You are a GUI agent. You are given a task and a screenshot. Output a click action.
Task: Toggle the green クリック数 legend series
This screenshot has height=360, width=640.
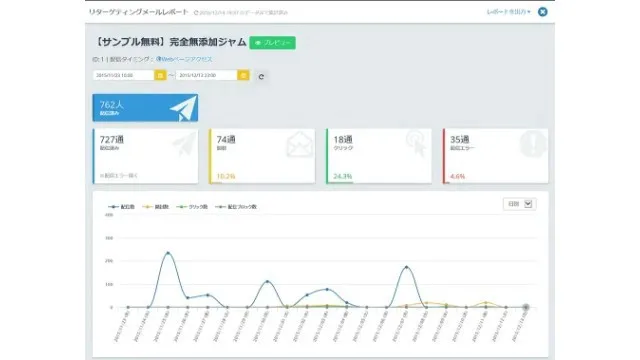pos(192,207)
